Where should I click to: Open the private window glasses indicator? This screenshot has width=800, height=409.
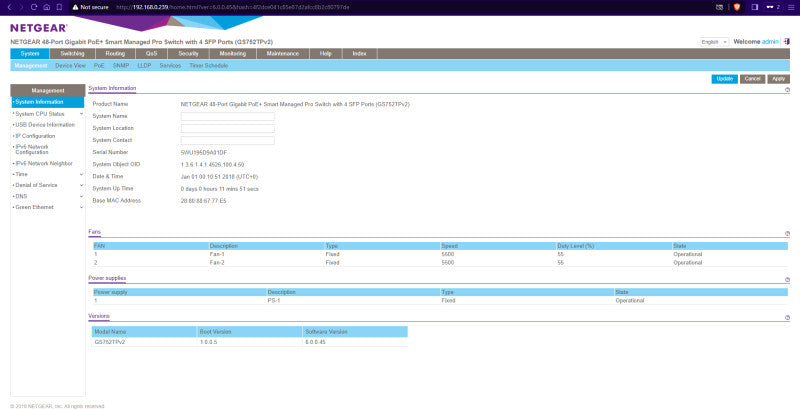point(772,7)
